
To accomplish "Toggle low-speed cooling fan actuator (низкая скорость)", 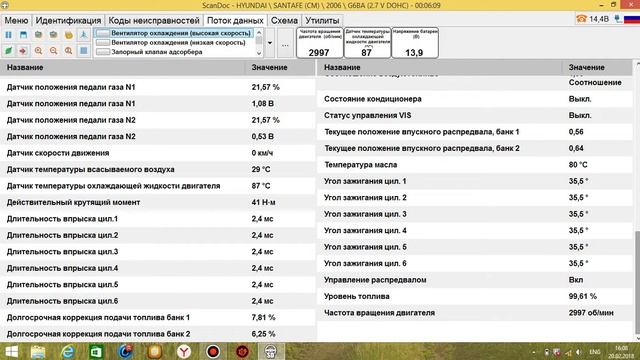I will pos(174,42).
